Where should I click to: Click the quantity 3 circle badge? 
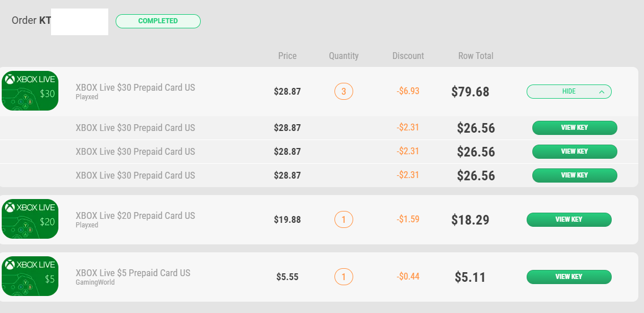(344, 91)
